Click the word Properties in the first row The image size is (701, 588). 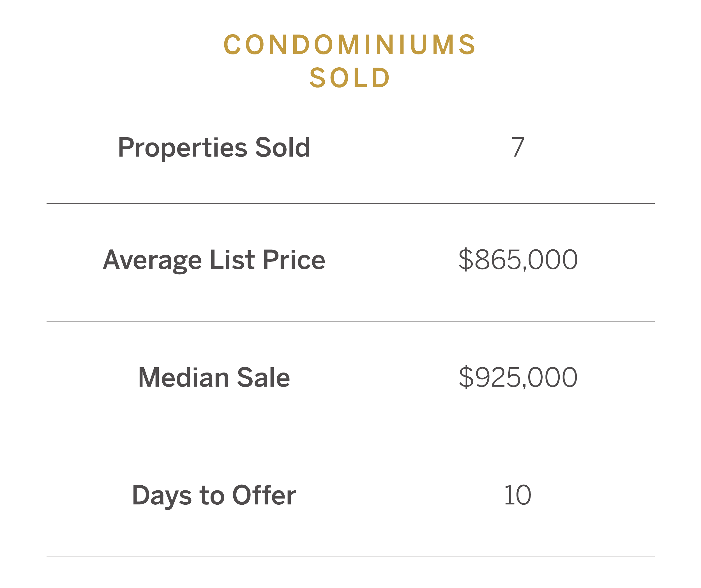click(x=183, y=149)
